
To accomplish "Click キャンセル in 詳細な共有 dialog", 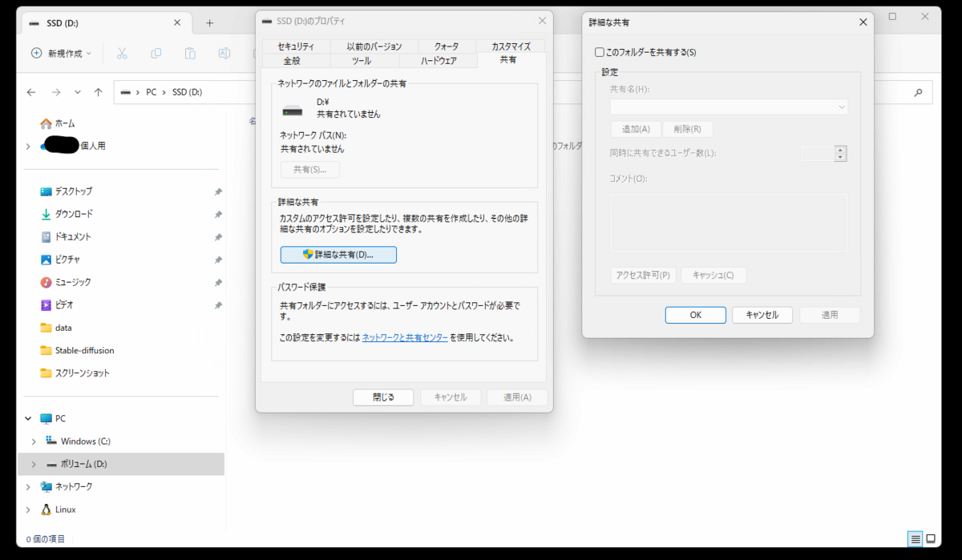I will tap(762, 315).
